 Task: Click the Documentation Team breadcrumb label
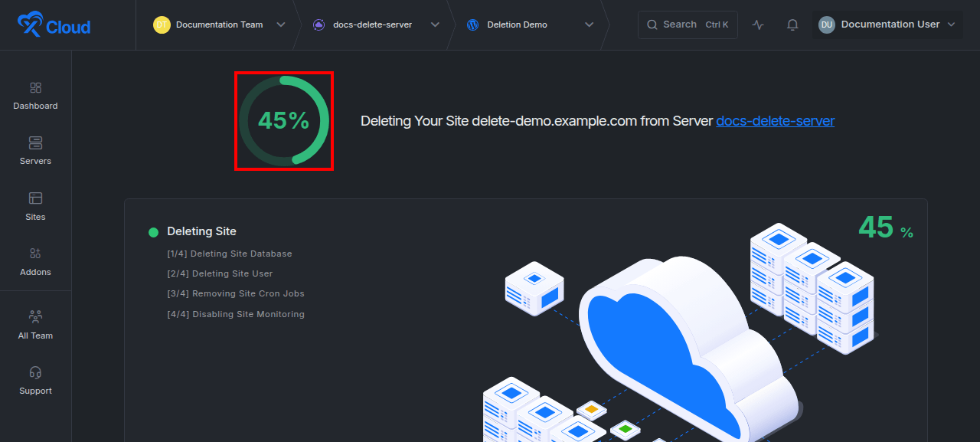point(219,25)
